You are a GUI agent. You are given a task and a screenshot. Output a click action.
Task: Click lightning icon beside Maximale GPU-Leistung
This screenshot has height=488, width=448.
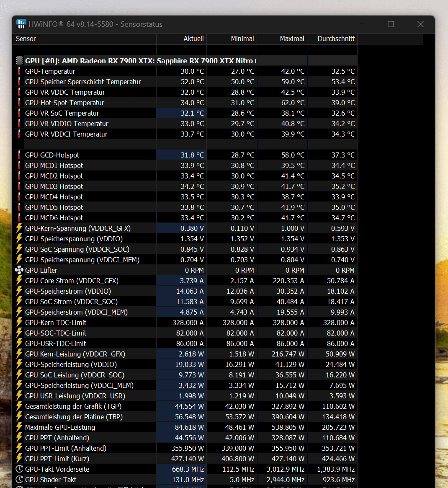19,427
